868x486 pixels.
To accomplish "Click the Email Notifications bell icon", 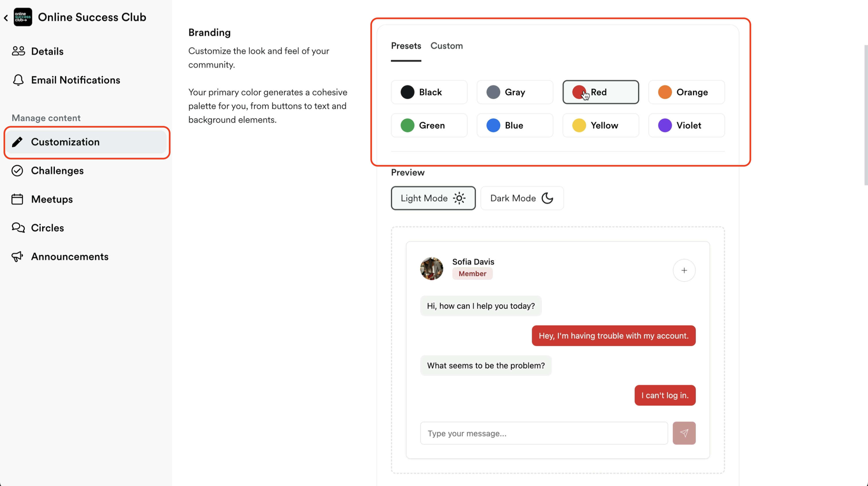I will (x=18, y=80).
